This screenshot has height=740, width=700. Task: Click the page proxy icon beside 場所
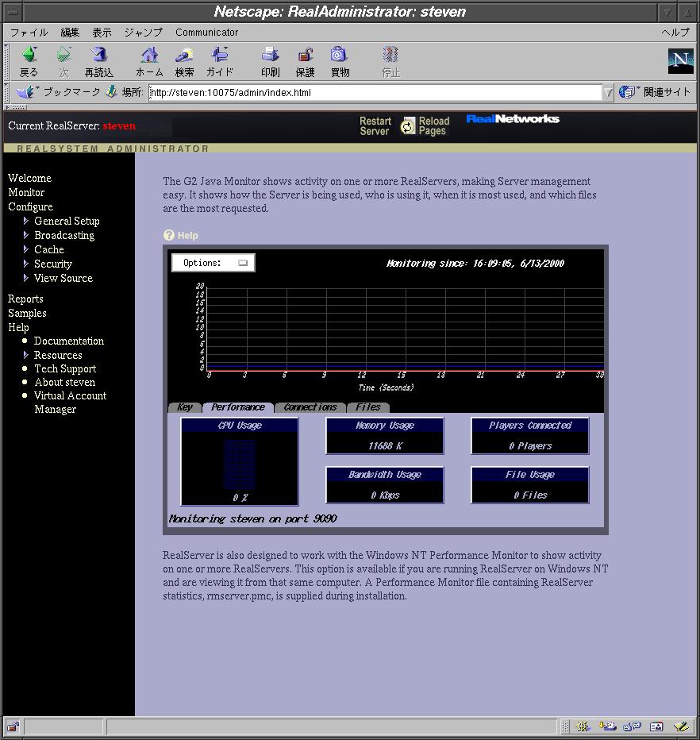[x=111, y=91]
